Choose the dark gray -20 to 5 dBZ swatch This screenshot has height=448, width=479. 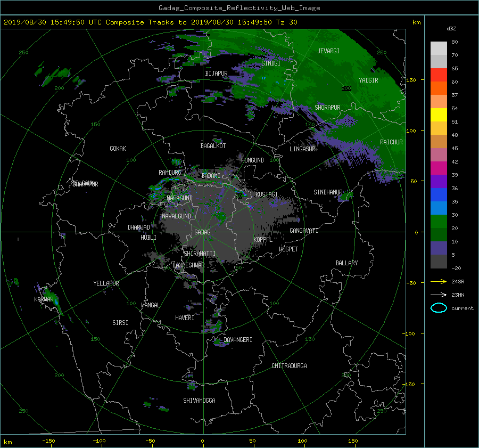click(x=439, y=262)
